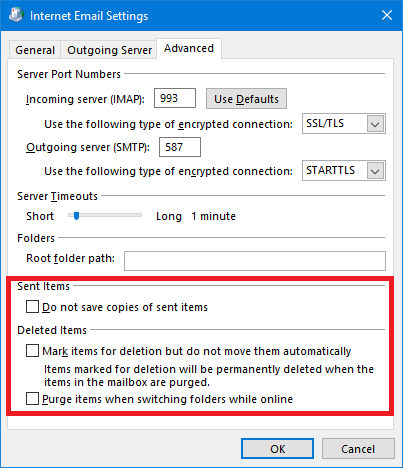
Task: Open the STARTTLS encryption dropdown arrow
Action: pos(375,171)
